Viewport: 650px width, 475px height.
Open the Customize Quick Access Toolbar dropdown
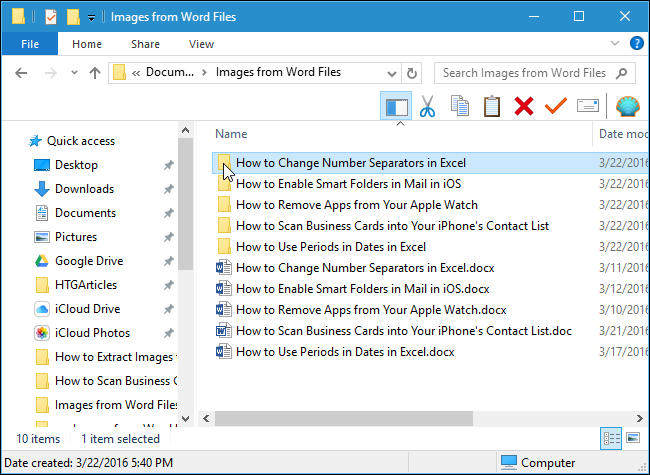point(92,17)
